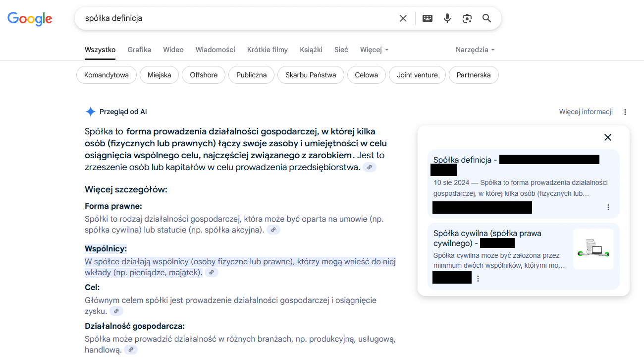The height and width of the screenshot is (359, 644).
Task: Select the Partnerska filter chip
Action: 474,75
